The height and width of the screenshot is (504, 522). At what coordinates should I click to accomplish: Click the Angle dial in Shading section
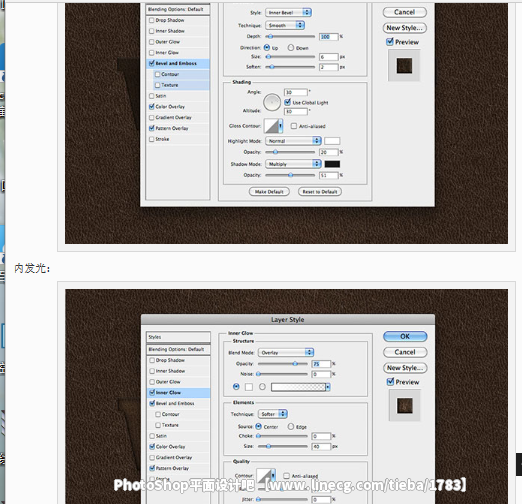(x=272, y=102)
